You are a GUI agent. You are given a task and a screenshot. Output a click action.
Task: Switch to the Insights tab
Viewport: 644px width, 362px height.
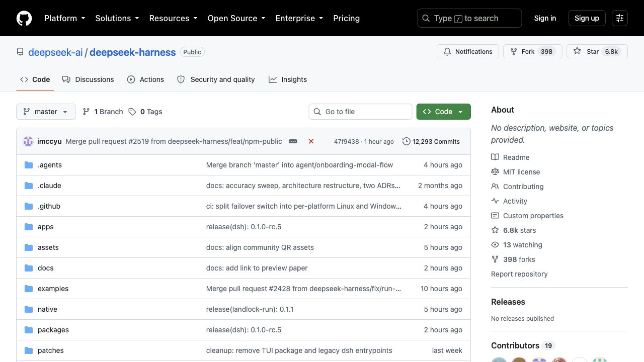[x=288, y=79]
